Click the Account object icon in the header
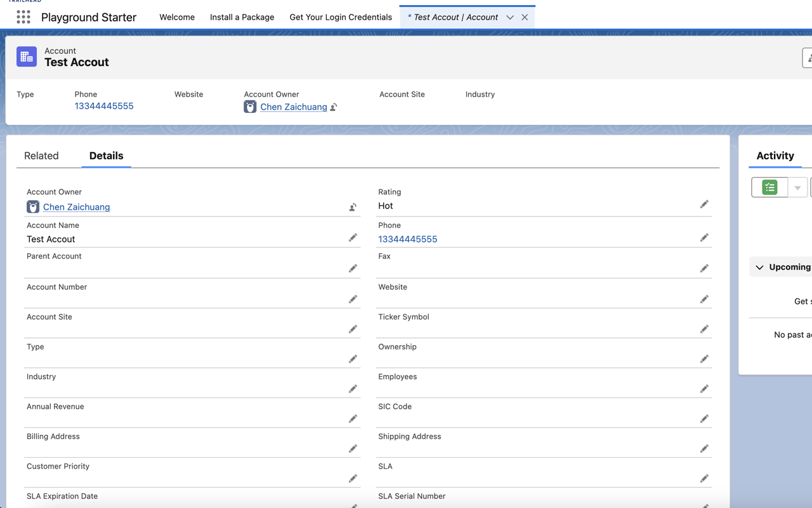The height and width of the screenshot is (508, 812). pos(26,57)
